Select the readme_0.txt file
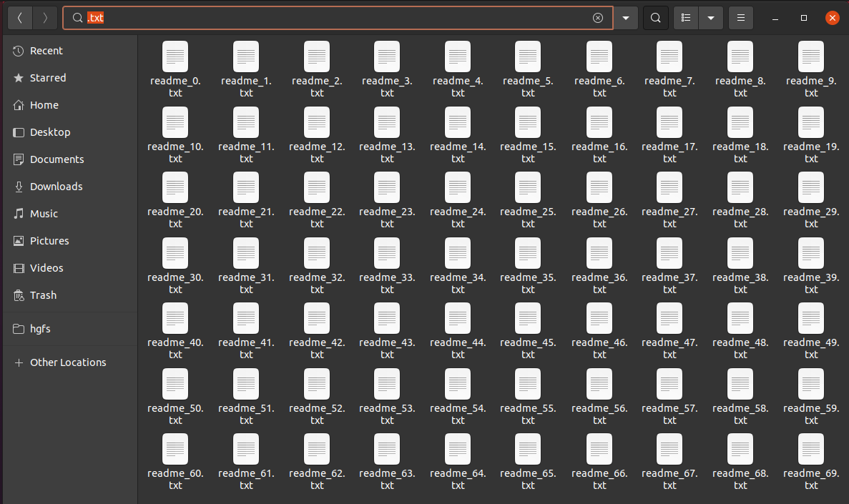The width and height of the screenshot is (849, 504). pos(175,57)
